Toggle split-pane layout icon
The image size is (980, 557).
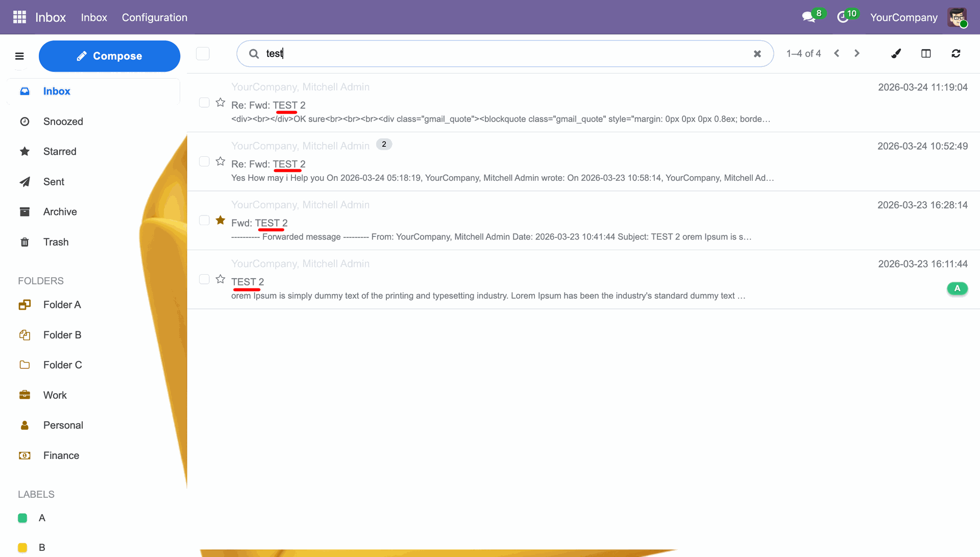tap(926, 54)
